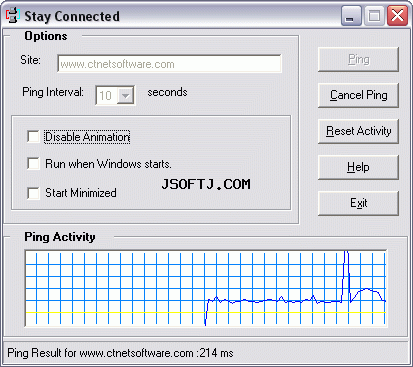Viewport: 413px width, 367px height.
Task: Click the 'Options' group heading
Action: click(x=46, y=36)
